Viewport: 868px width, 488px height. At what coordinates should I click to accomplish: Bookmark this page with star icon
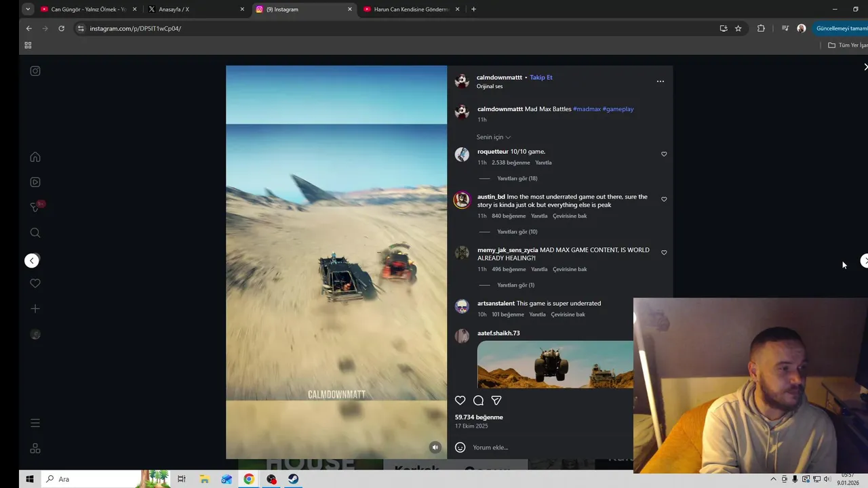tap(738, 28)
